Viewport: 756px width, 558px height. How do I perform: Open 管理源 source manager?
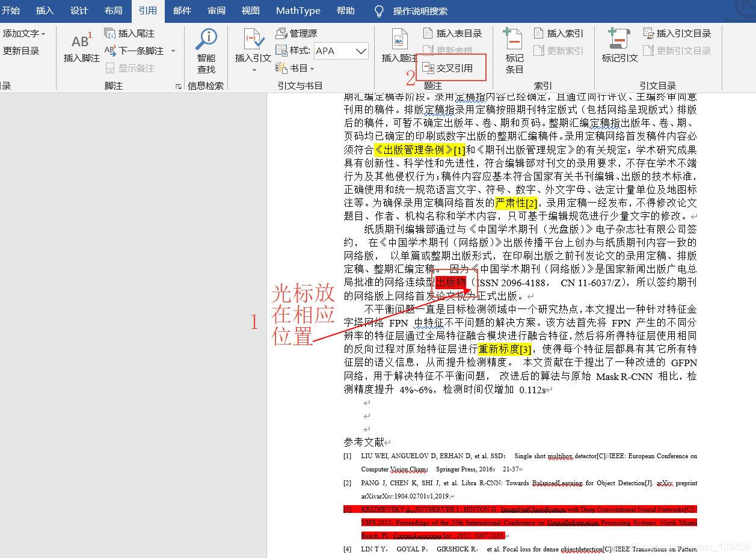[x=297, y=34]
